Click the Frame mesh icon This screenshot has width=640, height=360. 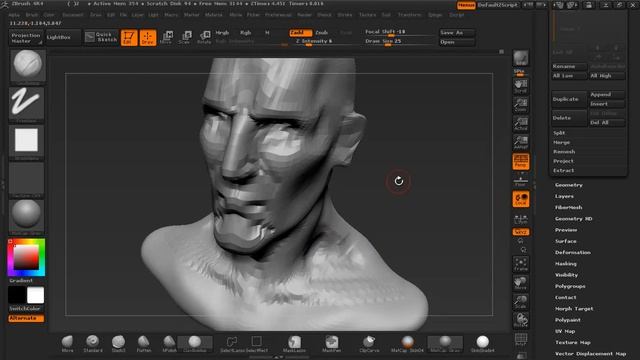[x=521, y=264]
